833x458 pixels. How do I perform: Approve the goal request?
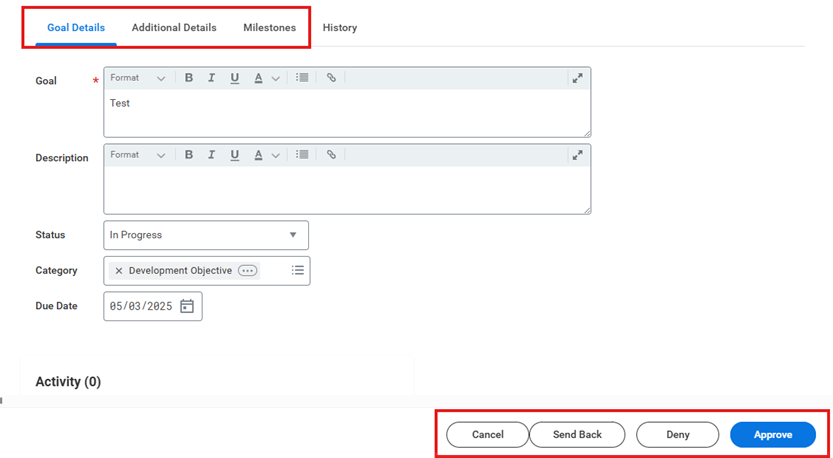(773, 435)
